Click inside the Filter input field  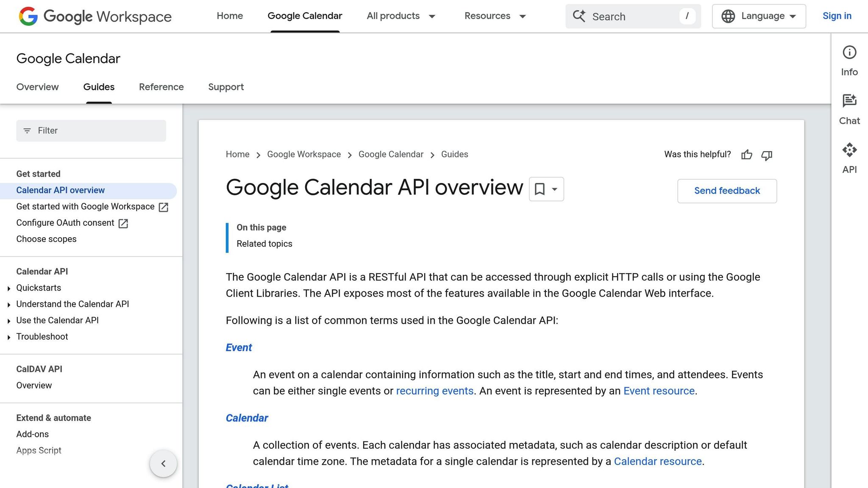coord(91,130)
